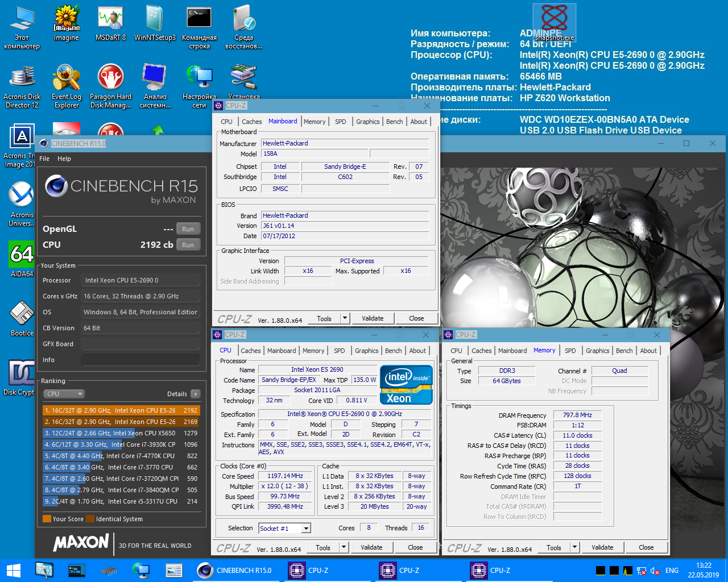The width and height of the screenshot is (728, 582).
Task: Open the clock showing 13:22
Action: tap(704, 570)
